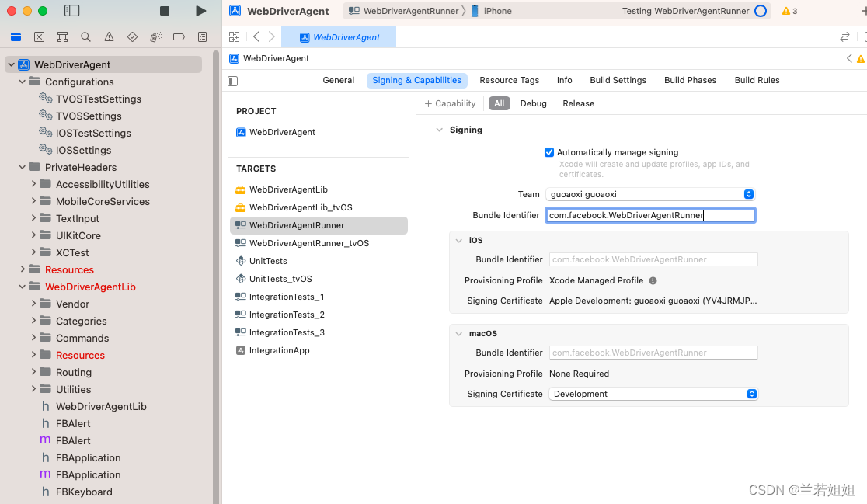This screenshot has height=504, width=867.
Task: Open the Project navigator folder icon
Action: (16, 37)
